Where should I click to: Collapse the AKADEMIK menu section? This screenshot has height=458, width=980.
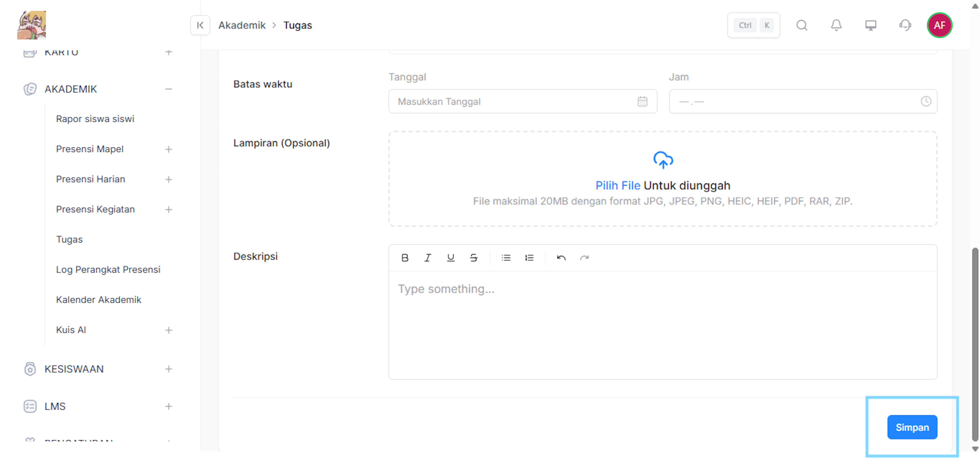(168, 89)
